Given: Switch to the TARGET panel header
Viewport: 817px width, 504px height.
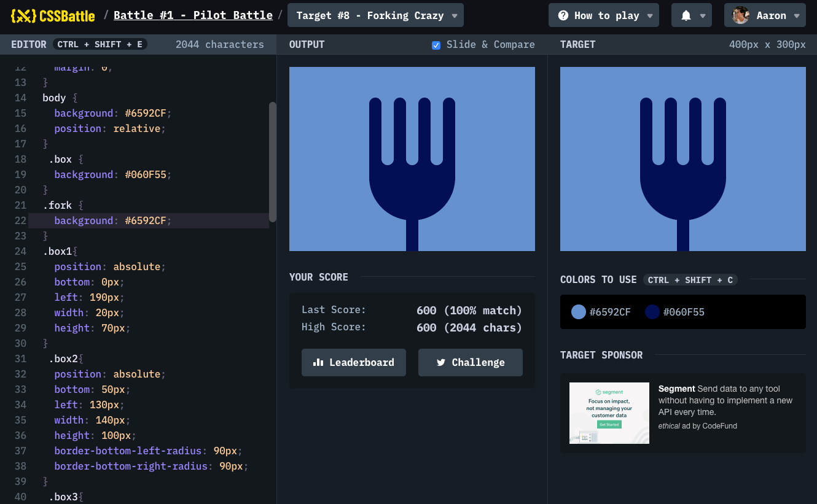Looking at the screenshot, I should coord(577,44).
